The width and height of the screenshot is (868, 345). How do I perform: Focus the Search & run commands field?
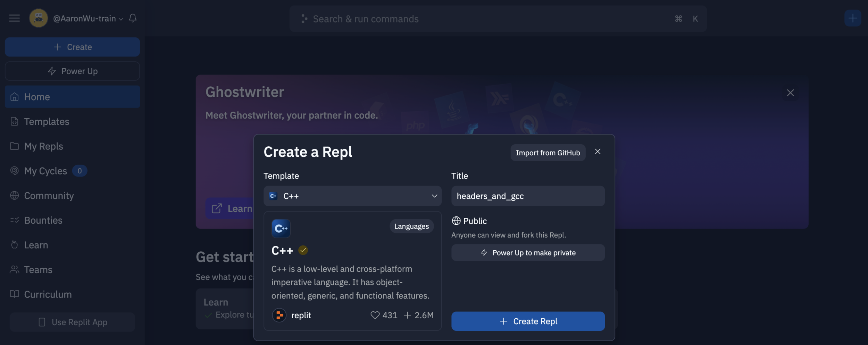pos(498,19)
